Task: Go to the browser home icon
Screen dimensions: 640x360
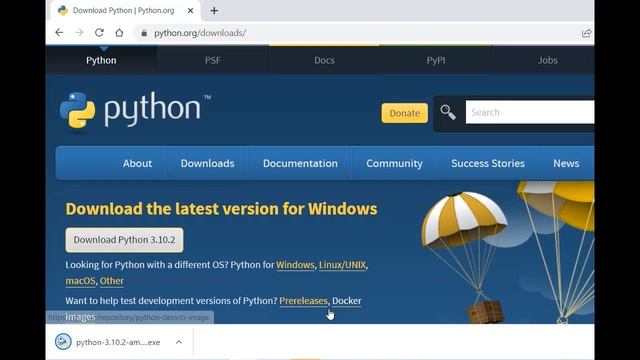Action: point(119,33)
